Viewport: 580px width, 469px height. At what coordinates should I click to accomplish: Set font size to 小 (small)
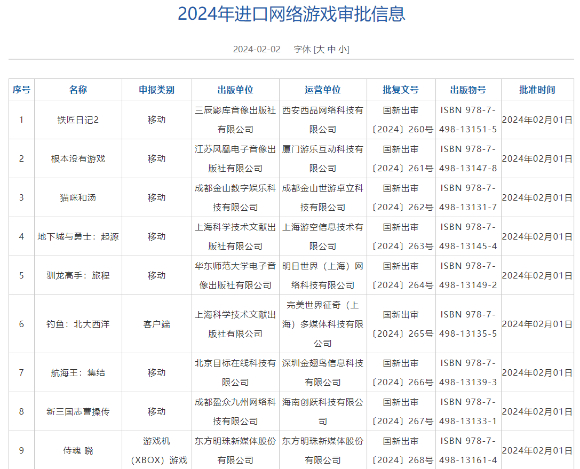point(343,49)
